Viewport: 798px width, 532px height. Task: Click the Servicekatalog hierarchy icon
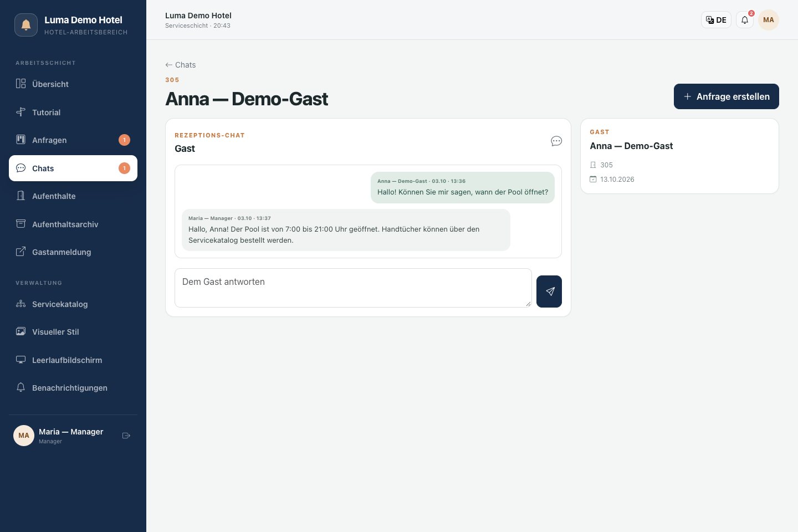click(x=21, y=304)
